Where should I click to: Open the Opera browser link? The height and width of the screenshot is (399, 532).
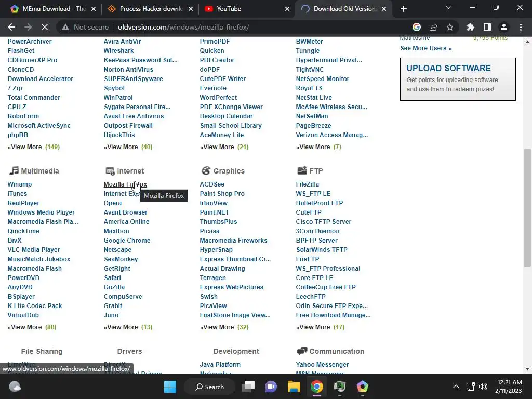pyautogui.click(x=113, y=203)
